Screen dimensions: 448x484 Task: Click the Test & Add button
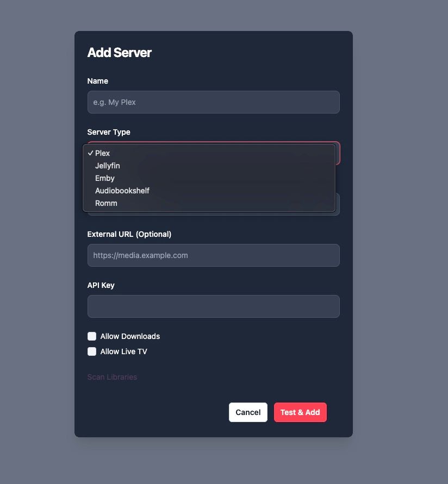pyautogui.click(x=300, y=412)
